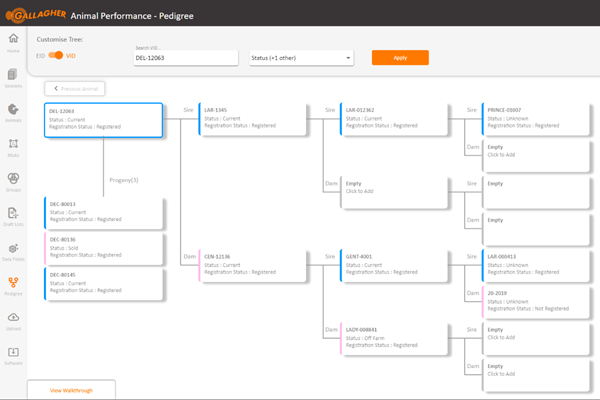Open the Mobs sidebar icon

click(x=13, y=147)
